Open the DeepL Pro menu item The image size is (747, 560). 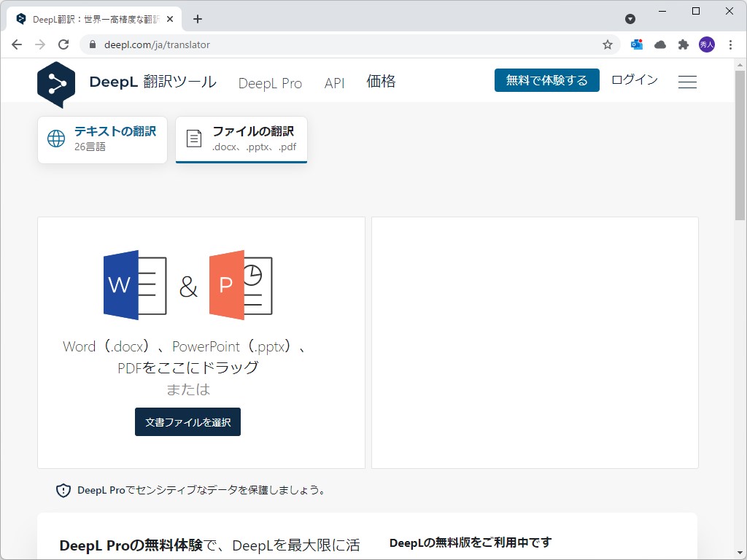click(x=270, y=82)
